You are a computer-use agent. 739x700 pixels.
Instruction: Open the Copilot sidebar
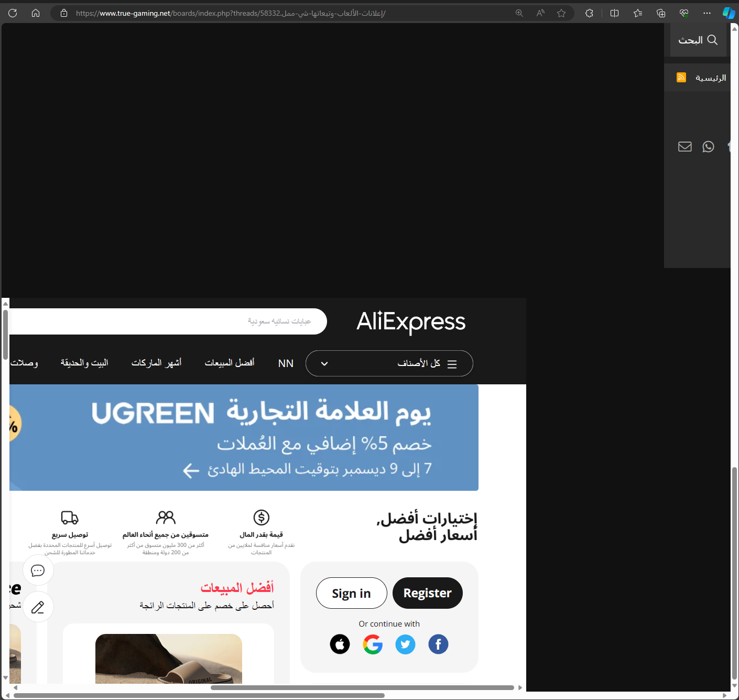729,13
